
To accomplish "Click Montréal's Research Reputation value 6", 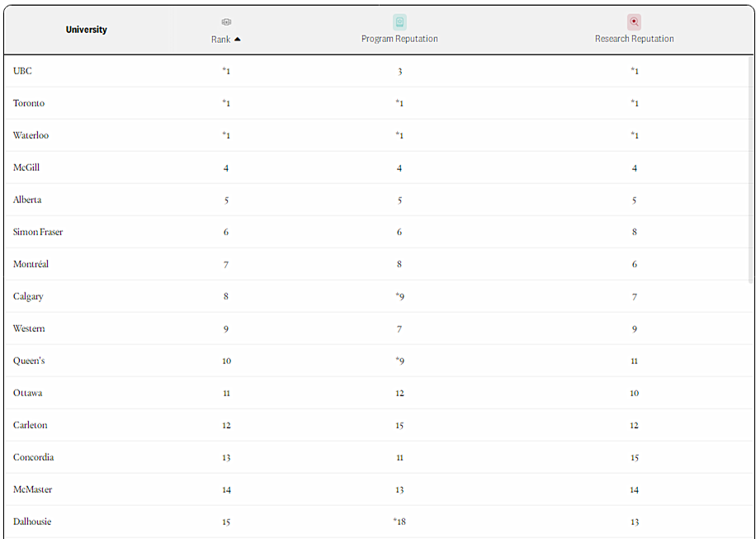I will (634, 264).
